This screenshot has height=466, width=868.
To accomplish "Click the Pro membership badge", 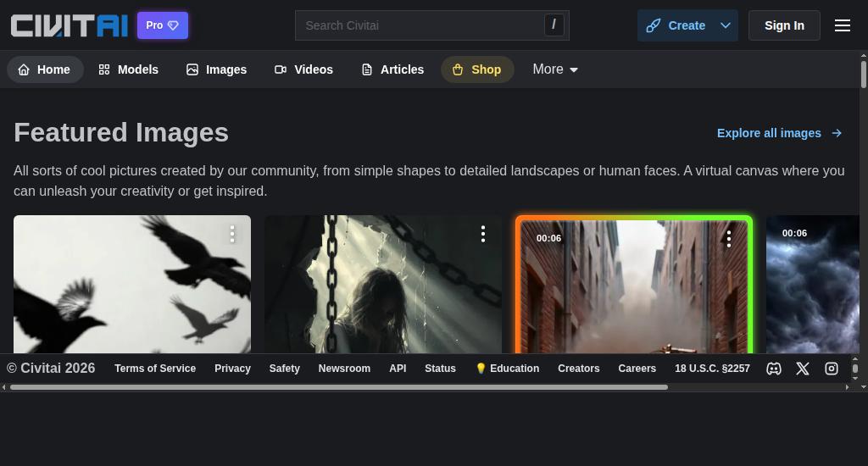I will tap(163, 25).
